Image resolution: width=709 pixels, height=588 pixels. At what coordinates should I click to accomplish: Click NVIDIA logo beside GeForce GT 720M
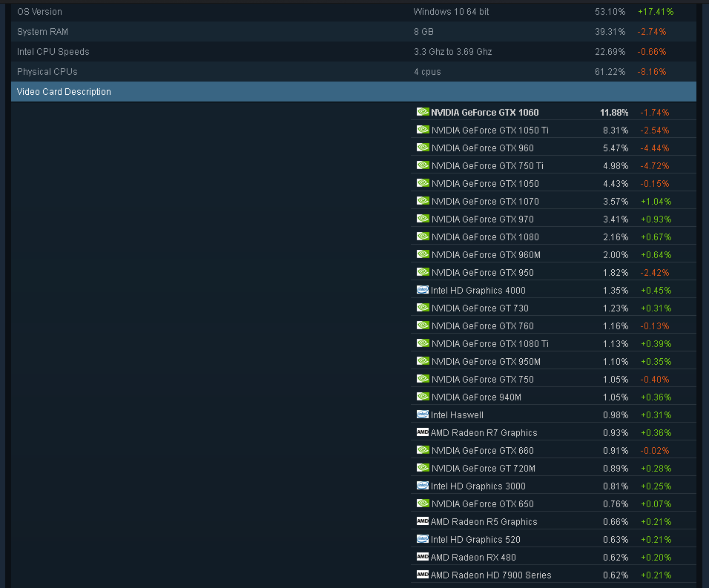point(423,468)
